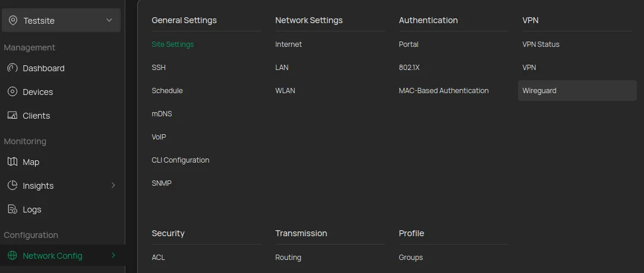The height and width of the screenshot is (273, 644).
Task: Click the Logs document icon
Action: coord(12,209)
